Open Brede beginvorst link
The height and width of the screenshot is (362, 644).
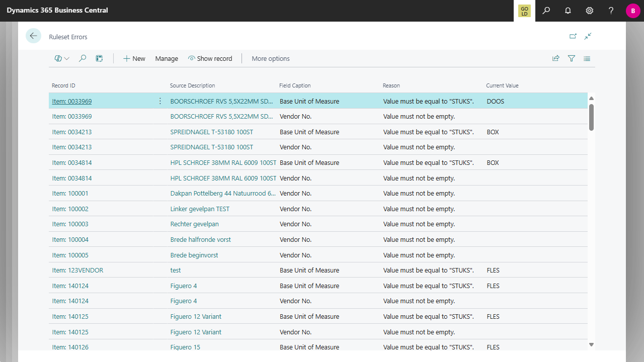coord(194,255)
